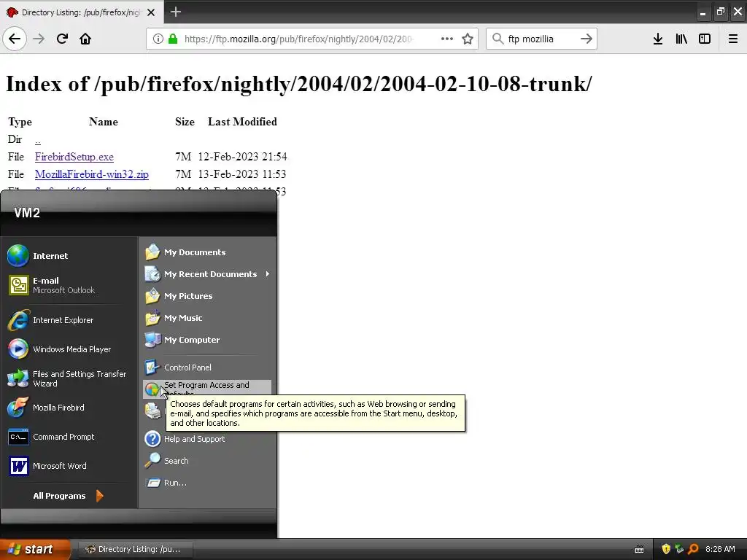Viewport: 747px width, 560px height.
Task: Click the 8:28 AM taskbar clock
Action: pyautogui.click(x=720, y=549)
